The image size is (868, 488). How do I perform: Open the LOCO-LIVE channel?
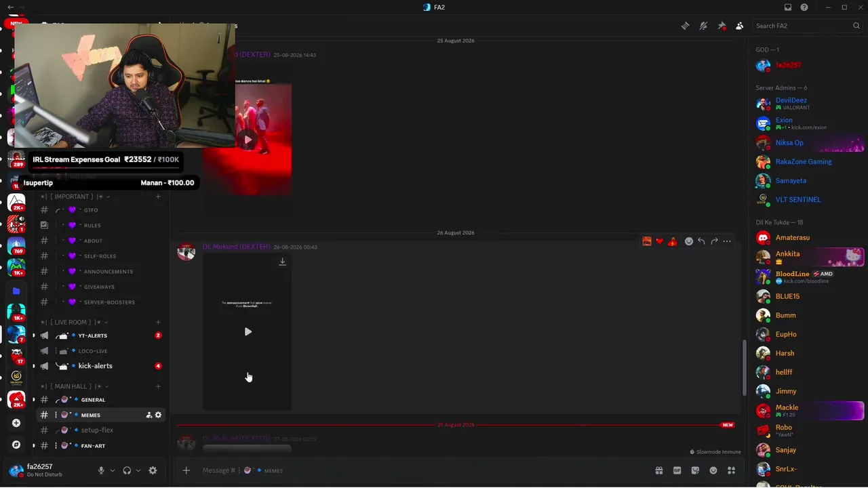point(100,351)
